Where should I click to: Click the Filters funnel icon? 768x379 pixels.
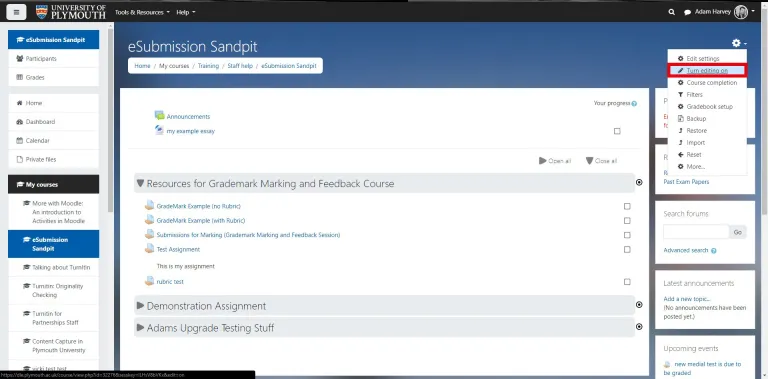680,95
